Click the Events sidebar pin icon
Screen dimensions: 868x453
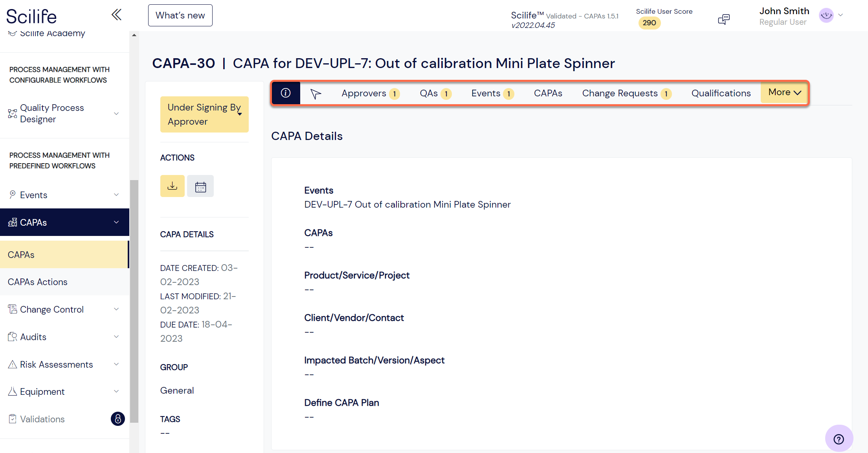[x=13, y=195]
